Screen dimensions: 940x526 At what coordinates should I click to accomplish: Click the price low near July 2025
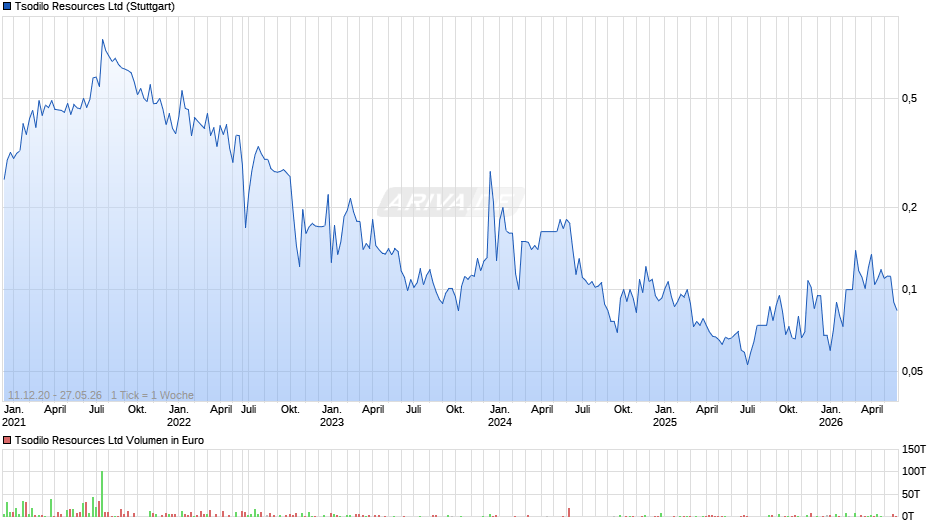[x=747, y=364]
